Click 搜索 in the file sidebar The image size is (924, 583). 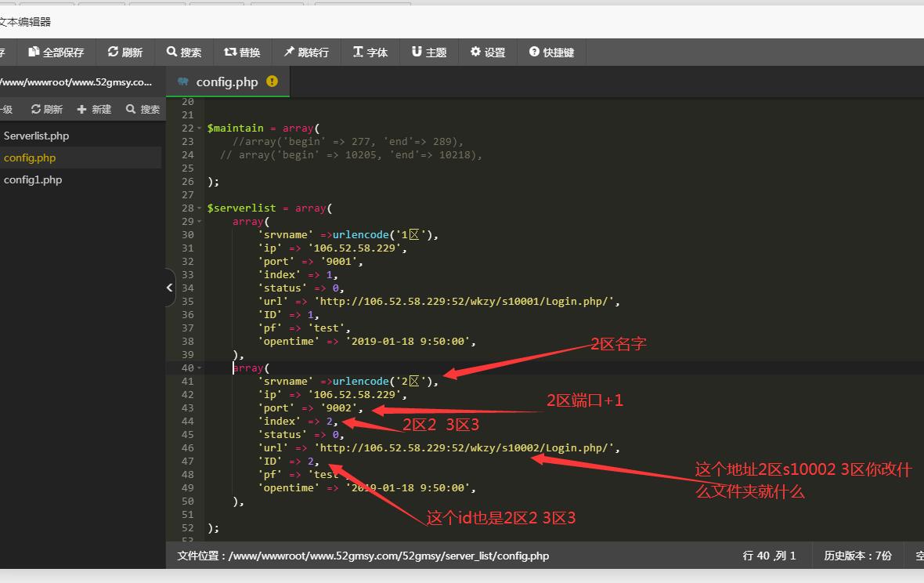pyautogui.click(x=143, y=110)
